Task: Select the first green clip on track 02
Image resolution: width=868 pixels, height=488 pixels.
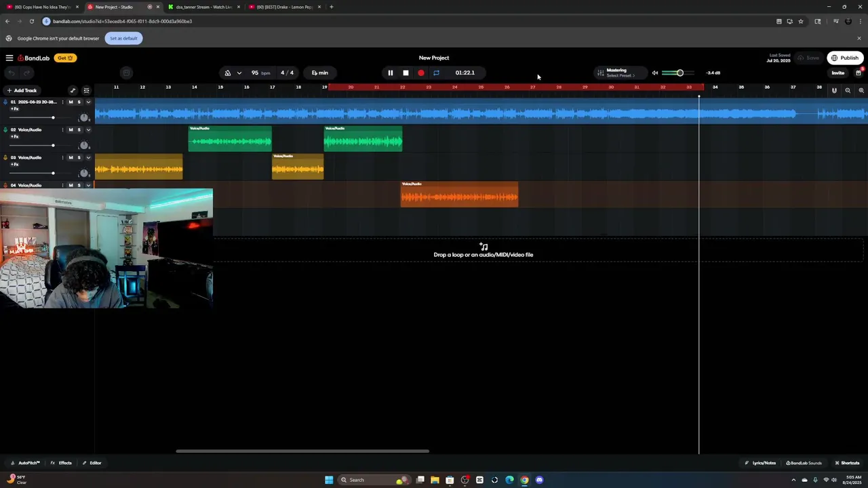Action: click(x=230, y=139)
